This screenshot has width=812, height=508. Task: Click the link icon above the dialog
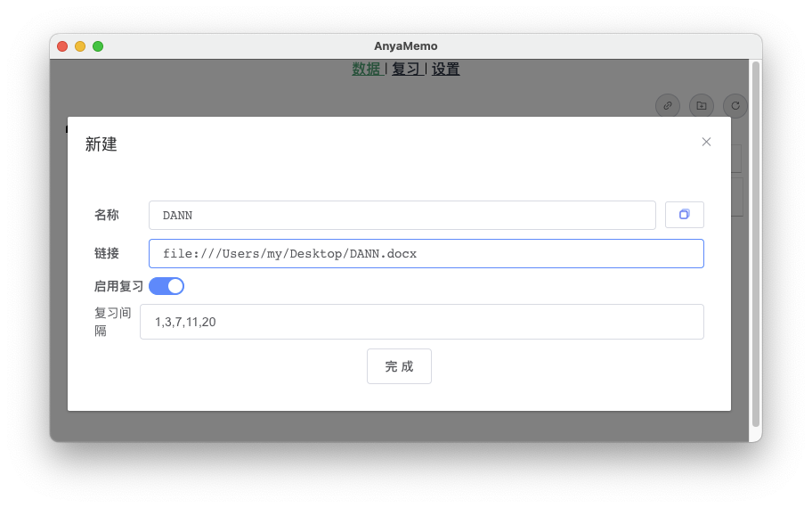pyautogui.click(x=668, y=106)
